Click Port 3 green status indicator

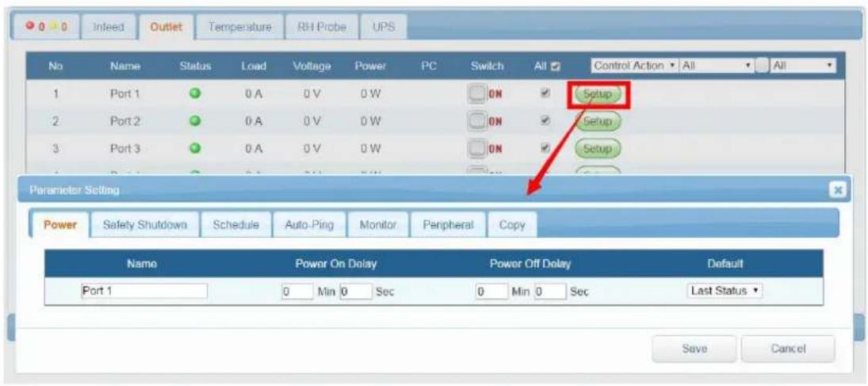click(195, 148)
